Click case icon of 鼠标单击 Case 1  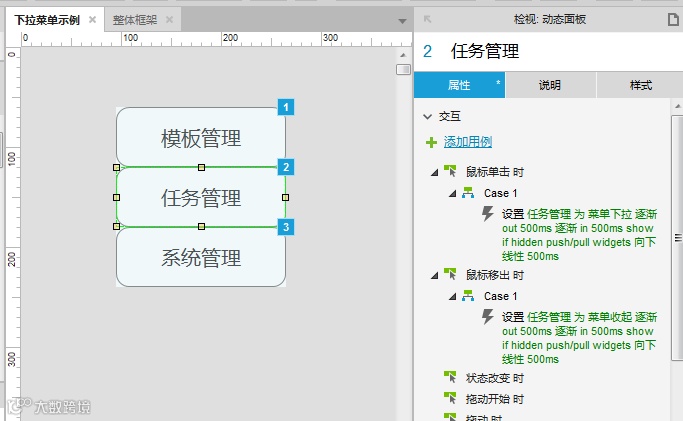[x=468, y=192]
